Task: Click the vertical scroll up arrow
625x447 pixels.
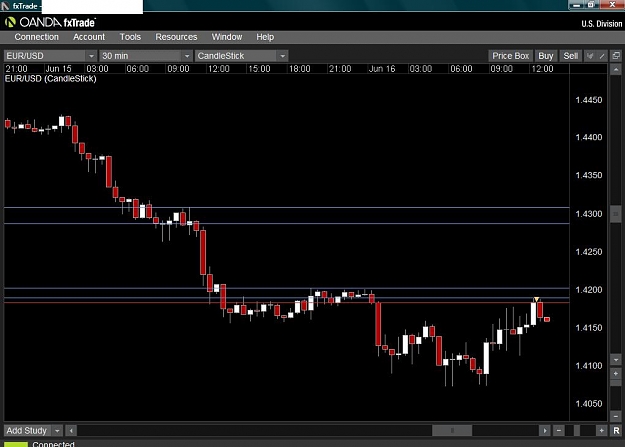Action: [x=616, y=69]
